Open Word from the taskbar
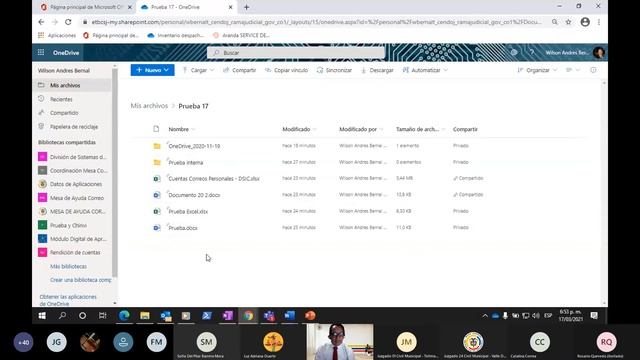The image size is (640, 360). (289, 316)
